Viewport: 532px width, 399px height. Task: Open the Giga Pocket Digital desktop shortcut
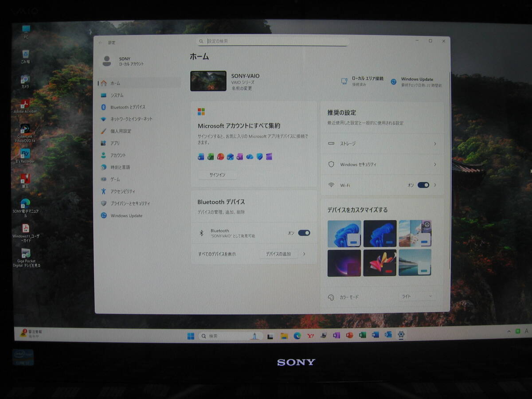coord(26,258)
